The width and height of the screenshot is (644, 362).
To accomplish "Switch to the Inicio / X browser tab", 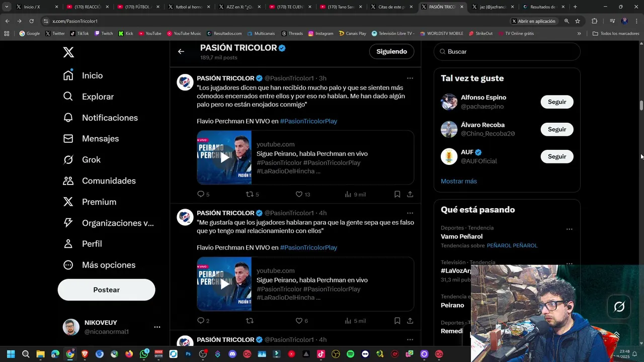I will pyautogui.click(x=36, y=7).
